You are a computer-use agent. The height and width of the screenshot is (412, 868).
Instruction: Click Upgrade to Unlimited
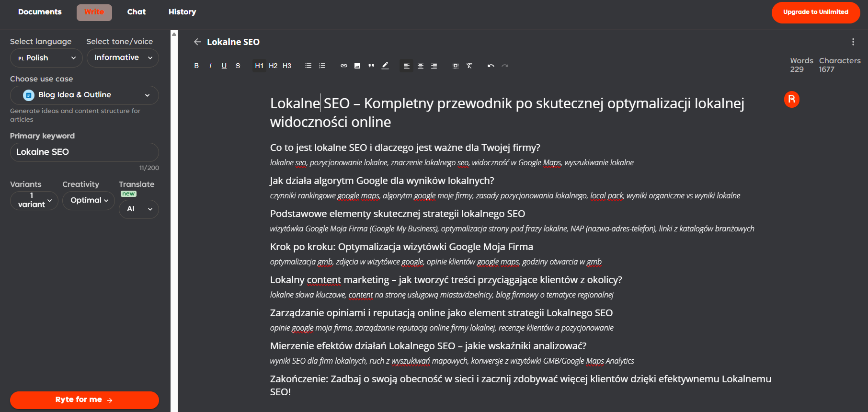pyautogui.click(x=815, y=12)
